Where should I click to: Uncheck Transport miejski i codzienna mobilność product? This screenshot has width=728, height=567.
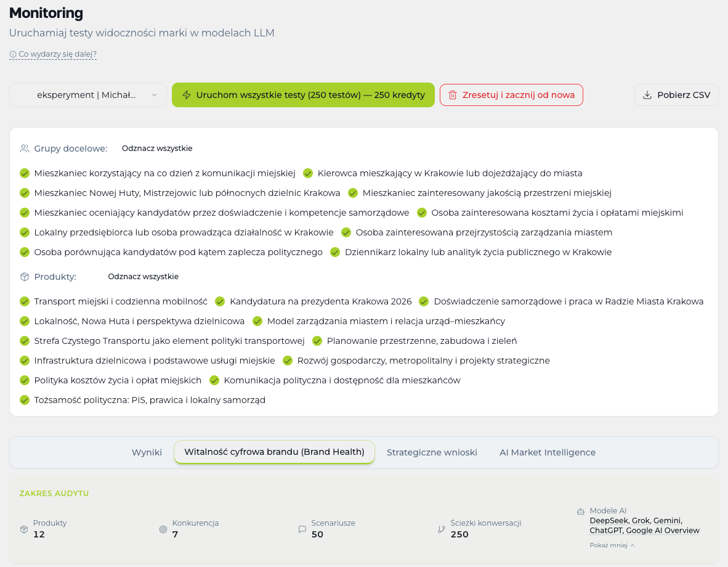point(25,301)
